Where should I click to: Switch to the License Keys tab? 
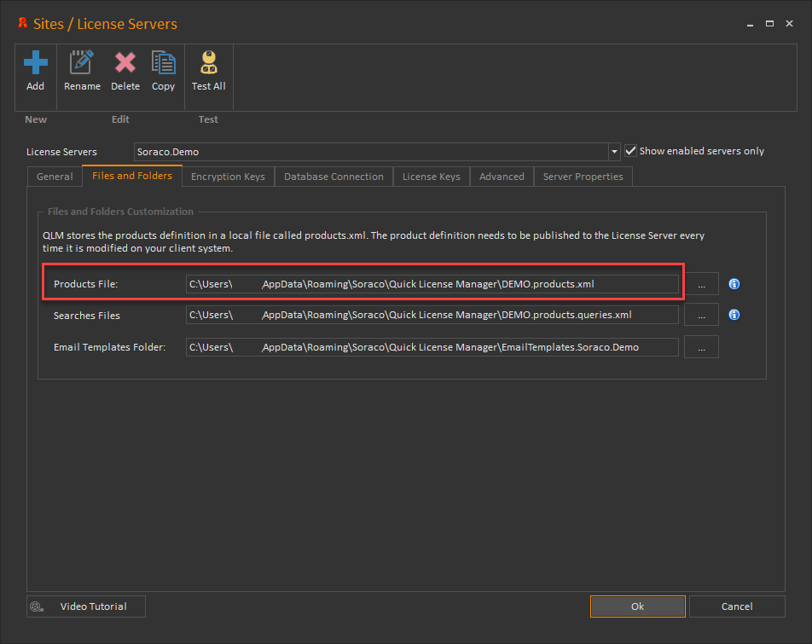pos(432,177)
